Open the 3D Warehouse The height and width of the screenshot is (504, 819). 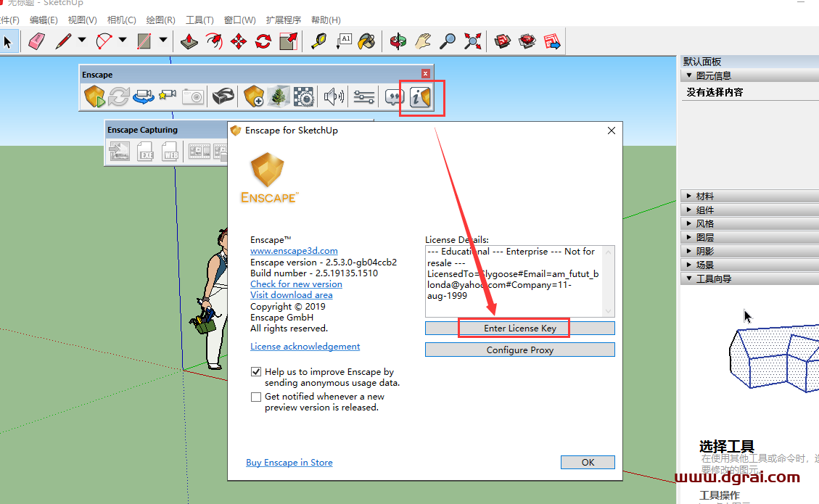pos(503,41)
